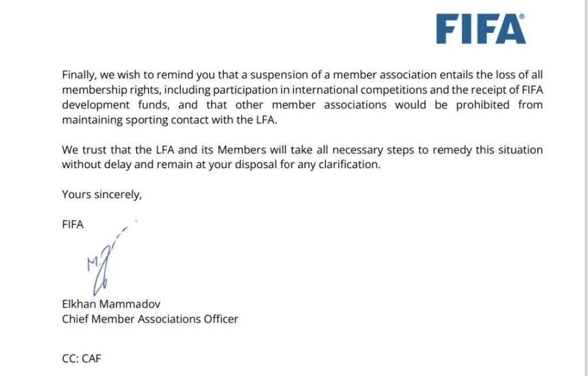Click the word Finally starting the first paragraph

(80, 75)
